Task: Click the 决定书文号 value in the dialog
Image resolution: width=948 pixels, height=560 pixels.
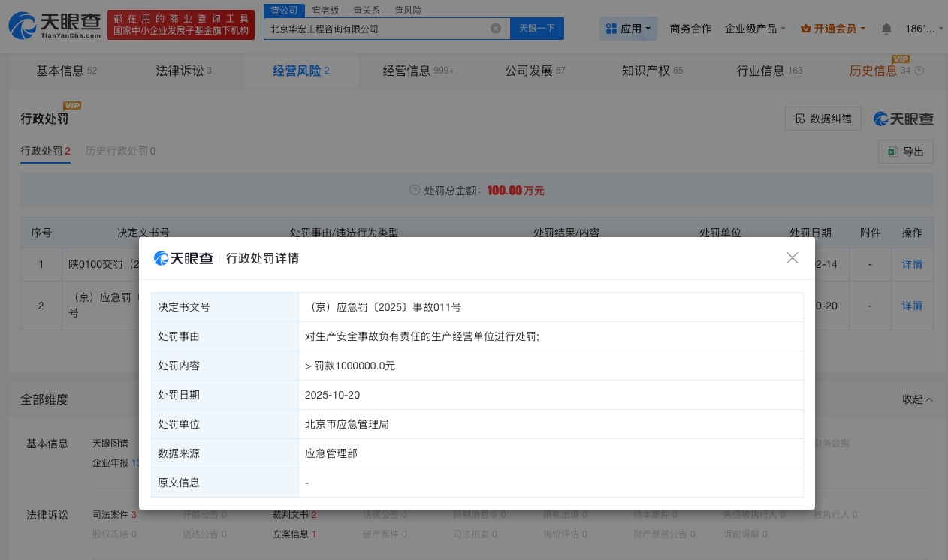Action: (x=383, y=307)
